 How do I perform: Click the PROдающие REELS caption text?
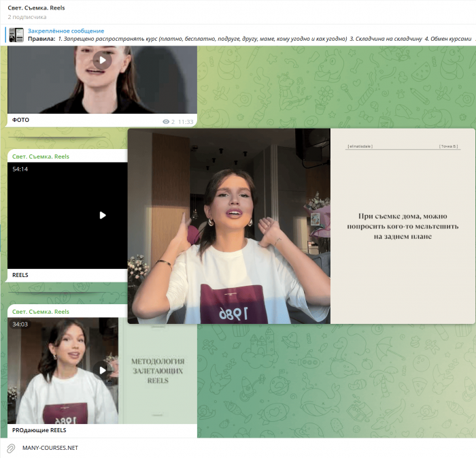[39, 430]
